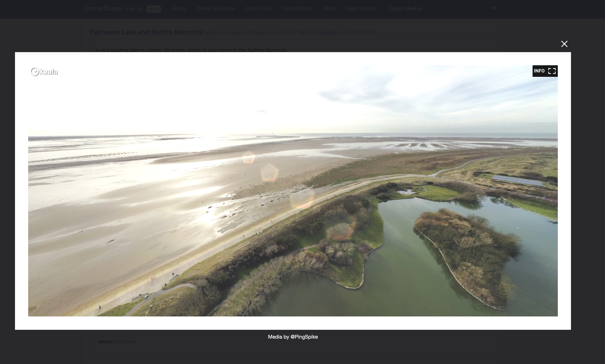
Task: Open the About menu item
Action: tap(179, 9)
